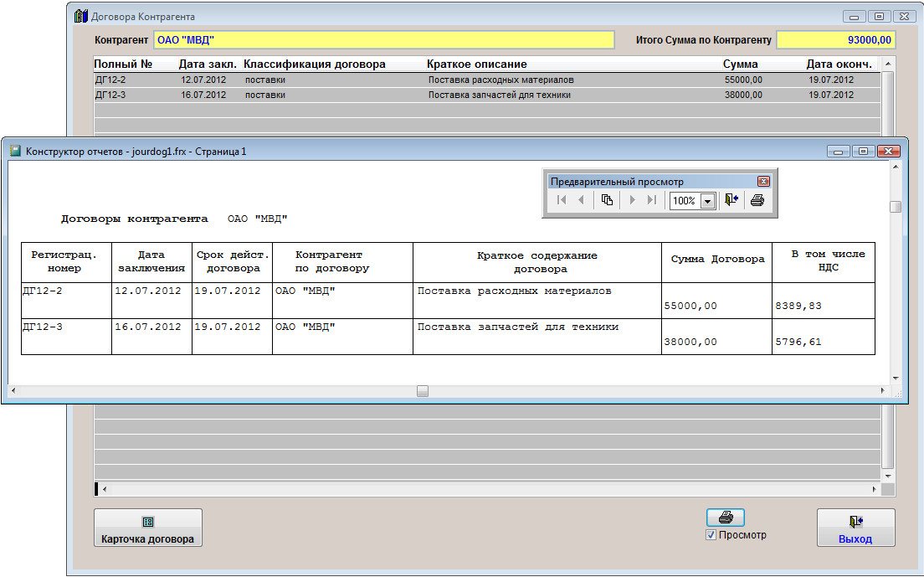Select contract row ДГ12-3 in the grid

(335, 95)
